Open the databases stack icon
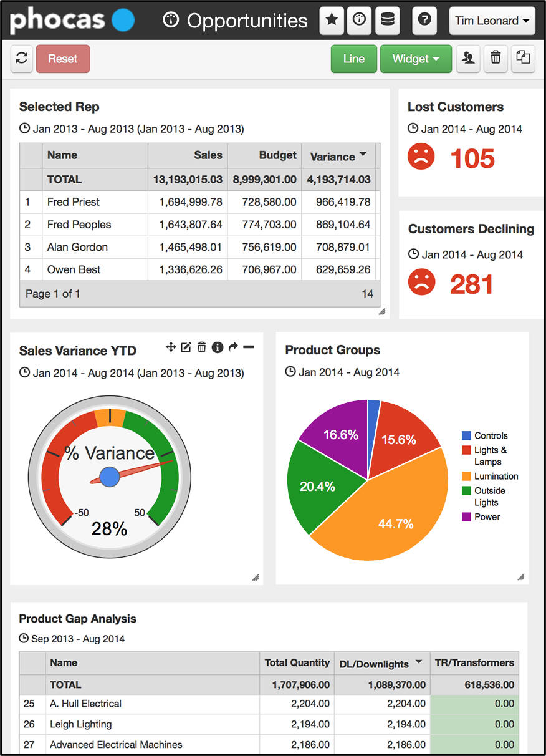 pos(387,21)
